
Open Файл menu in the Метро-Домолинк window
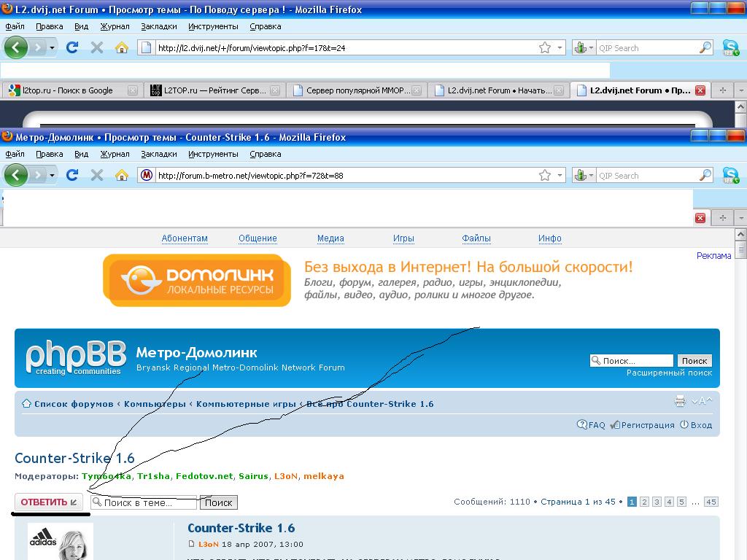[x=15, y=154]
